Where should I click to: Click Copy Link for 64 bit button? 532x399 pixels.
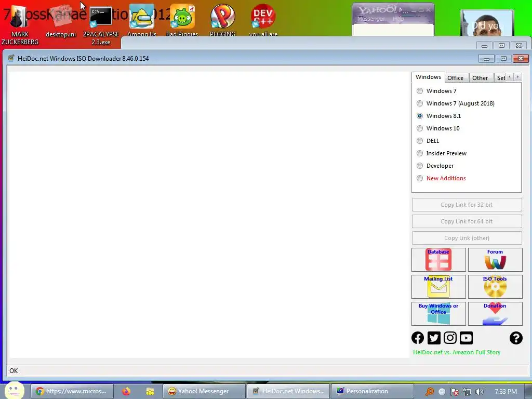pyautogui.click(x=467, y=221)
